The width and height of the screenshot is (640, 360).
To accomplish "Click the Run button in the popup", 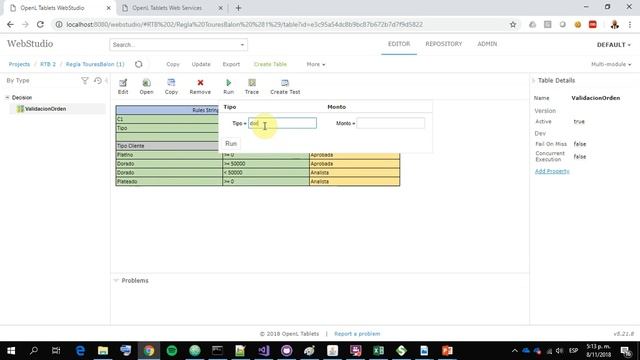I will 231,143.
